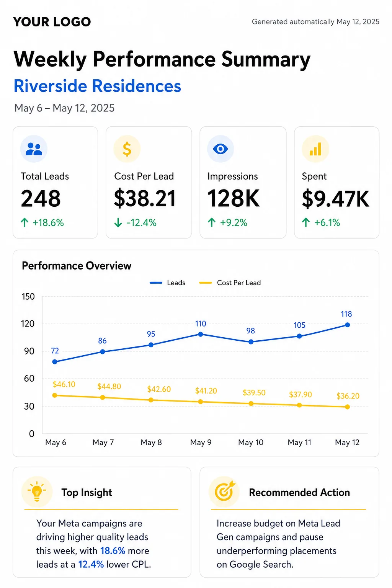The image size is (392, 588).
Task: Toggle the Leads legend entry
Action: tap(167, 283)
